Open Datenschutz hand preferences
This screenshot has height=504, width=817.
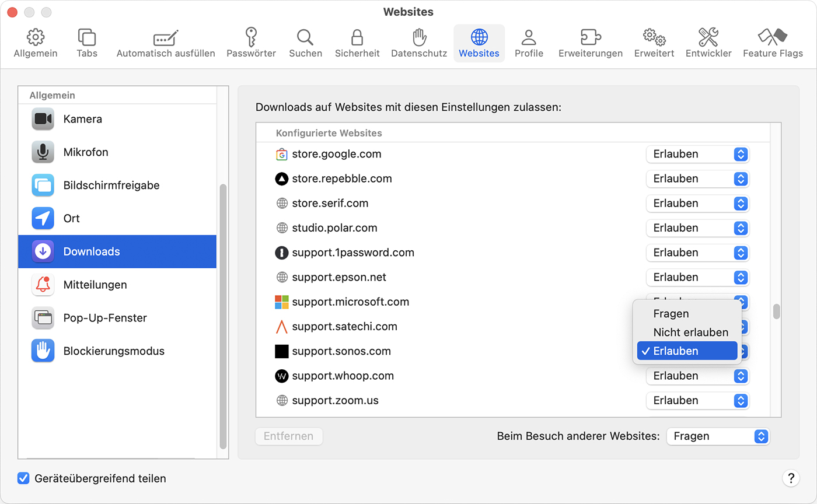coord(419,43)
